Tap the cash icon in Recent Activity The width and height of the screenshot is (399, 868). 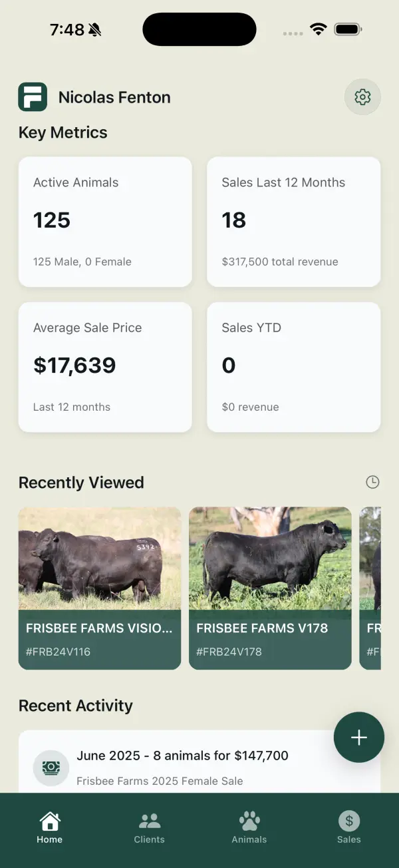pyautogui.click(x=51, y=767)
